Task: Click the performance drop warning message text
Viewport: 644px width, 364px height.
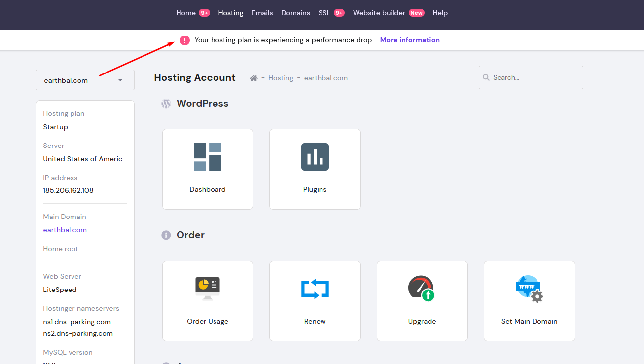Action: pos(283,40)
